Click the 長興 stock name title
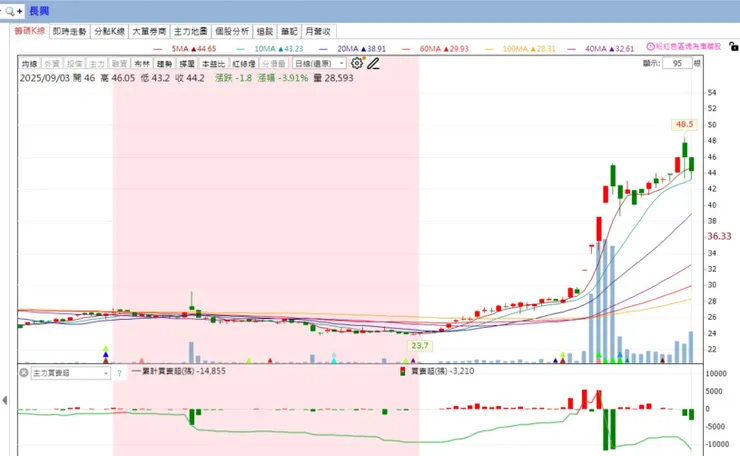The width and height of the screenshot is (740, 456). [x=39, y=11]
